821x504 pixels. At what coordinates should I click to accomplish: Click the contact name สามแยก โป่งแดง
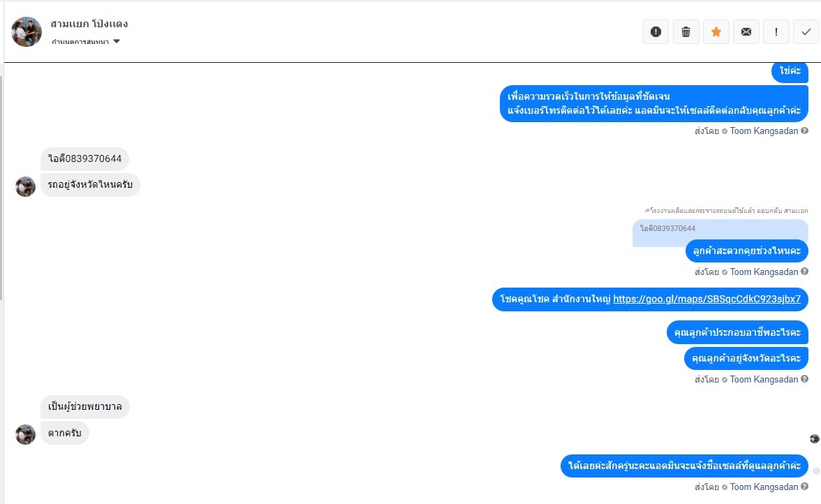tap(89, 24)
